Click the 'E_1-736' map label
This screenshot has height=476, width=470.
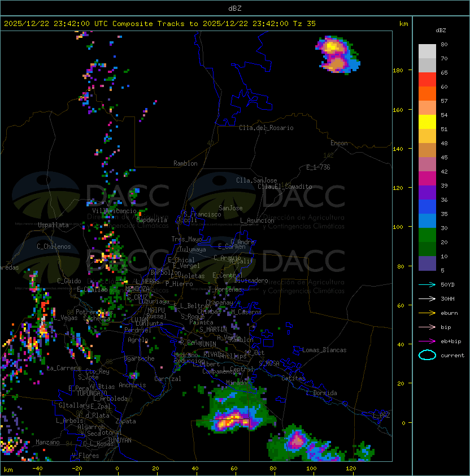318,167
